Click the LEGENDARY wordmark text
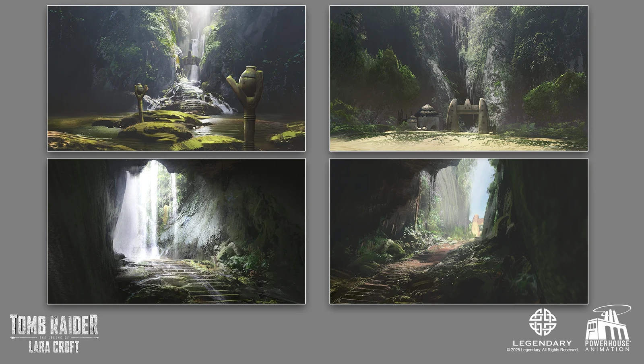 (542, 343)
